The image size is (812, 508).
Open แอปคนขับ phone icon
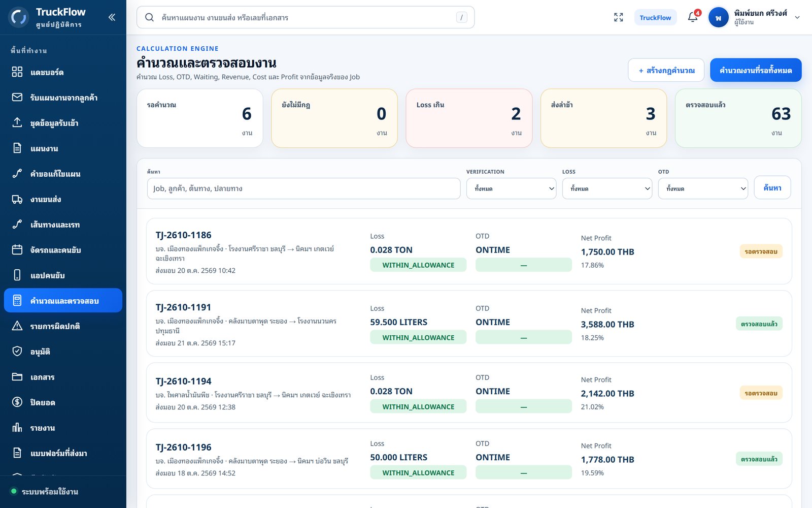(x=17, y=275)
